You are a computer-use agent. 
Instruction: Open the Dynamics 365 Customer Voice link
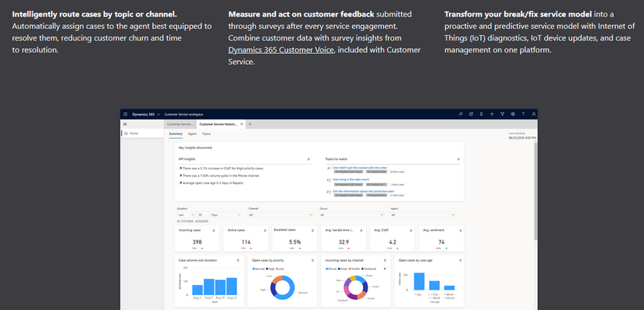(281, 50)
